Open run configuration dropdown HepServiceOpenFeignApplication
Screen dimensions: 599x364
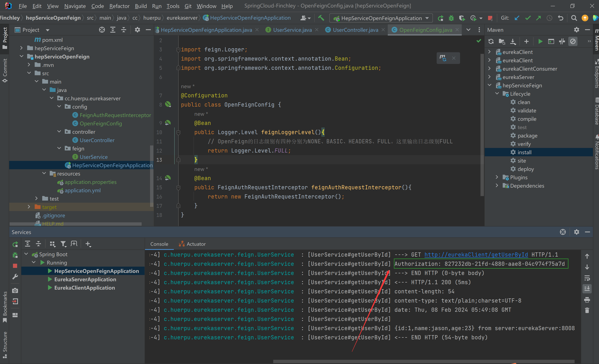coord(381,18)
